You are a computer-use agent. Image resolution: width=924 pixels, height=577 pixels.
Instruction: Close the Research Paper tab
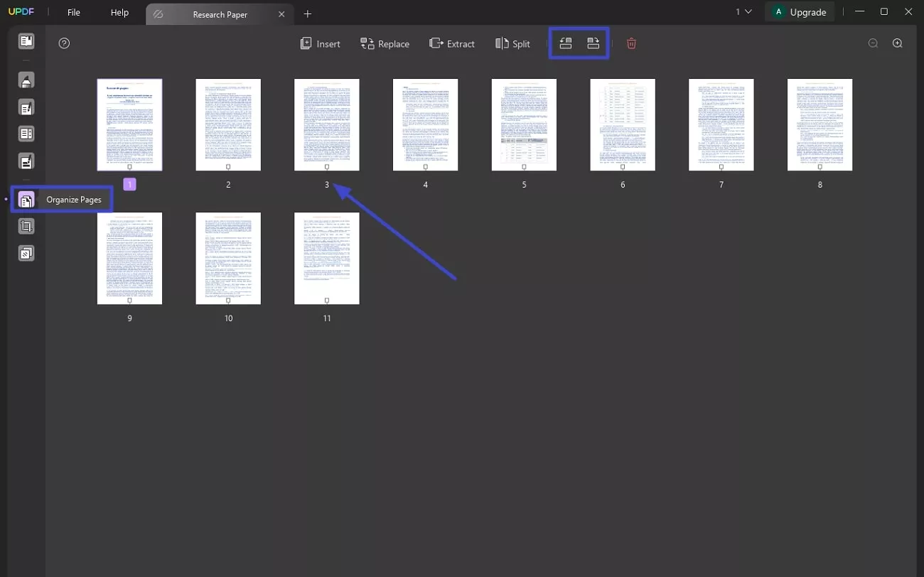[282, 14]
